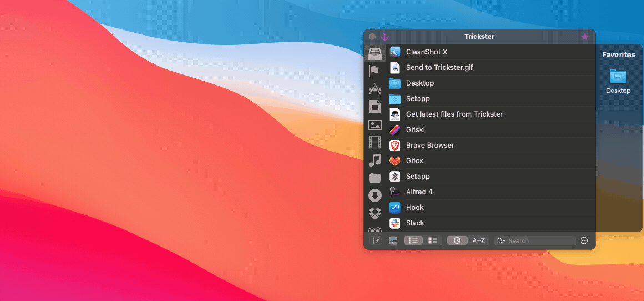Select the Folders filter icon

point(374,178)
